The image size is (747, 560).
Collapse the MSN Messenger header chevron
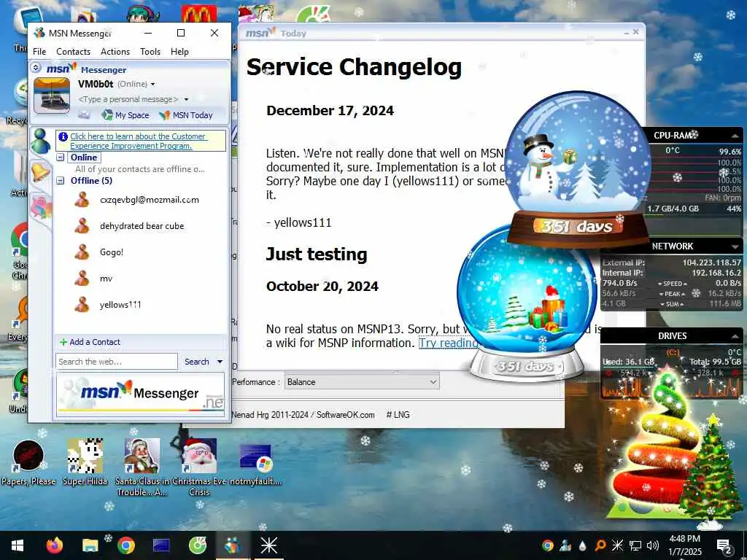[x=36, y=68]
